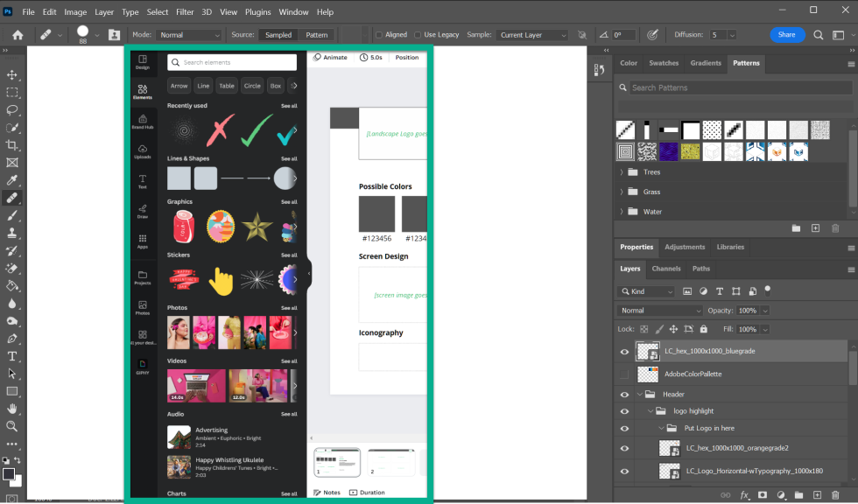Screen dimensions: 858x504
Task: Select the Frame tool
Action: pos(12,163)
